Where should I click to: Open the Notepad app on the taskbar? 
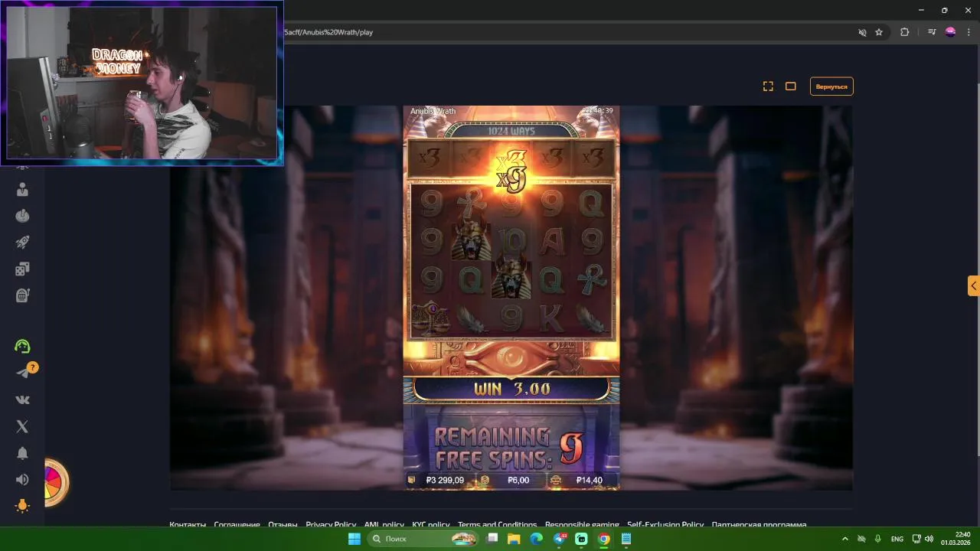coord(626,539)
